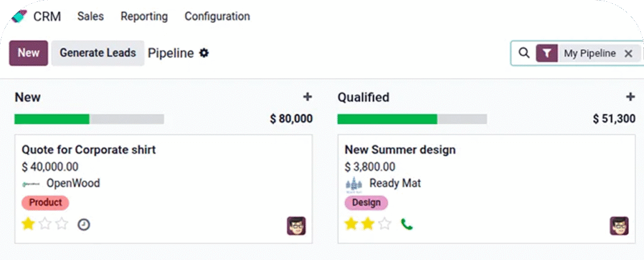Viewport: 644px width, 260px height.
Task: Open the Sales menu
Action: [91, 16]
